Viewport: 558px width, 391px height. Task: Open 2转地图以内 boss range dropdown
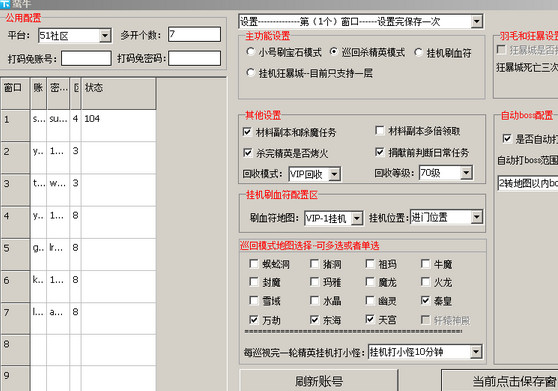tap(528, 183)
